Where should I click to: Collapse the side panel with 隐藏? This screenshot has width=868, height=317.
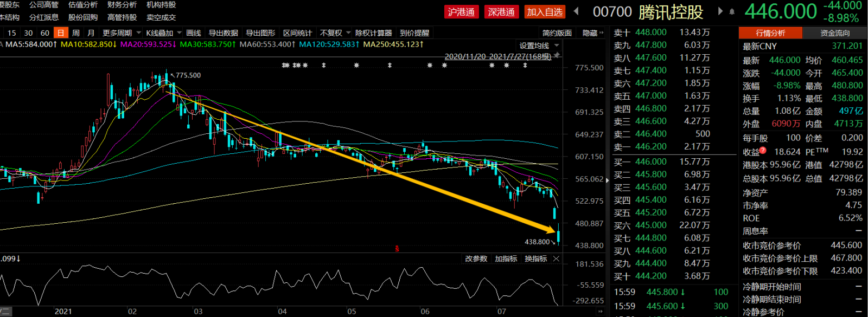click(592, 33)
